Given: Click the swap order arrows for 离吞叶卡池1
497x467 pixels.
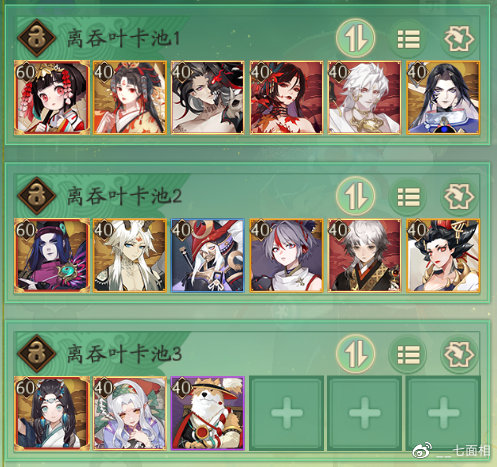Looking at the screenshot, I should 355,38.
